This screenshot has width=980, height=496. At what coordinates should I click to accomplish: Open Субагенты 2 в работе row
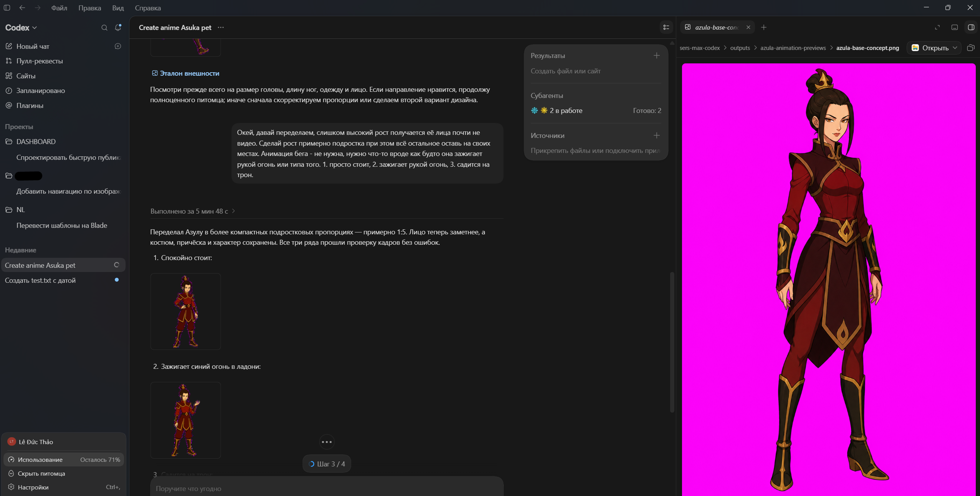[596, 111]
